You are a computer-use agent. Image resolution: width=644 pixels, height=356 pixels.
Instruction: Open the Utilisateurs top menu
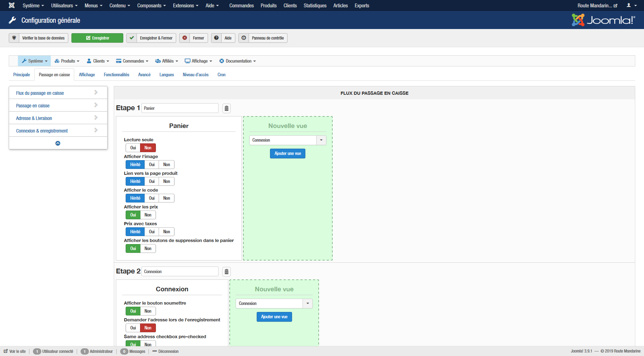tap(64, 5)
